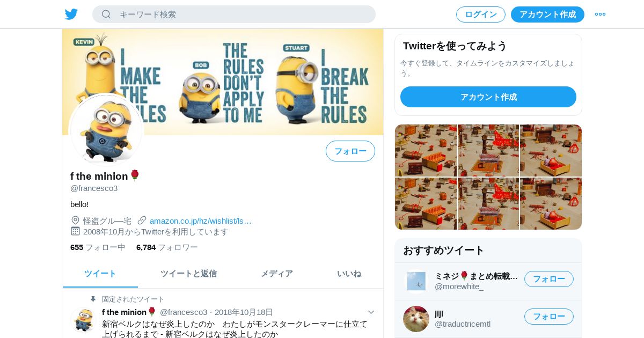
Task: Open the jiji cat avatar
Action: 416,319
